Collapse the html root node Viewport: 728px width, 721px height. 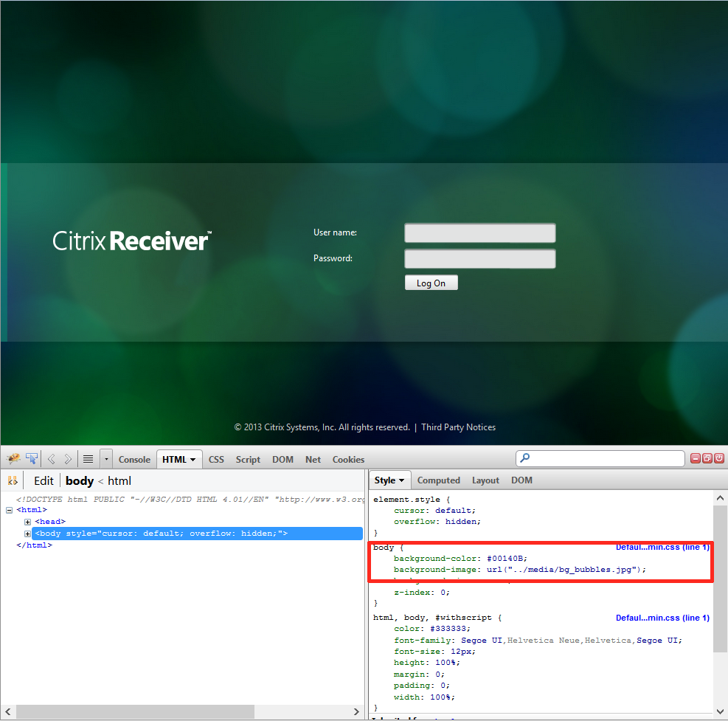click(9, 510)
